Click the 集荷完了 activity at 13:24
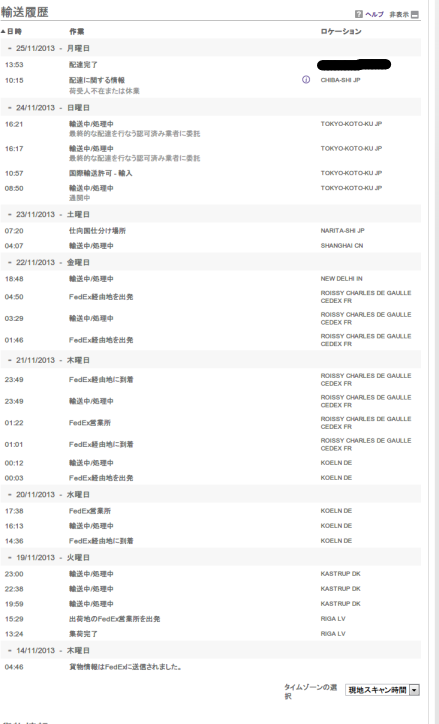Image resolution: width=439 pixels, height=724 pixels. click(83, 634)
